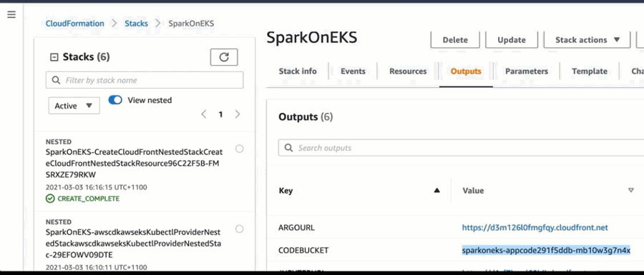Click the Update stack button
Image resolution: width=644 pixels, height=275 pixels.
512,40
